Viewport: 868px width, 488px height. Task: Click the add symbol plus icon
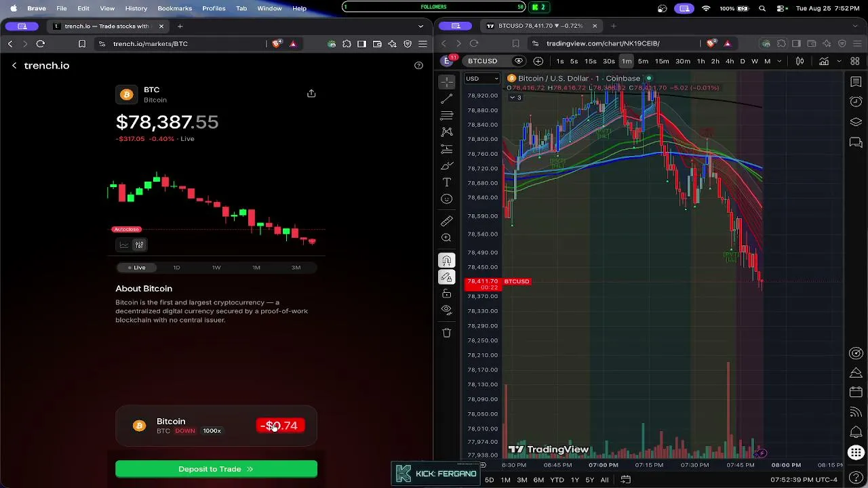(x=538, y=61)
